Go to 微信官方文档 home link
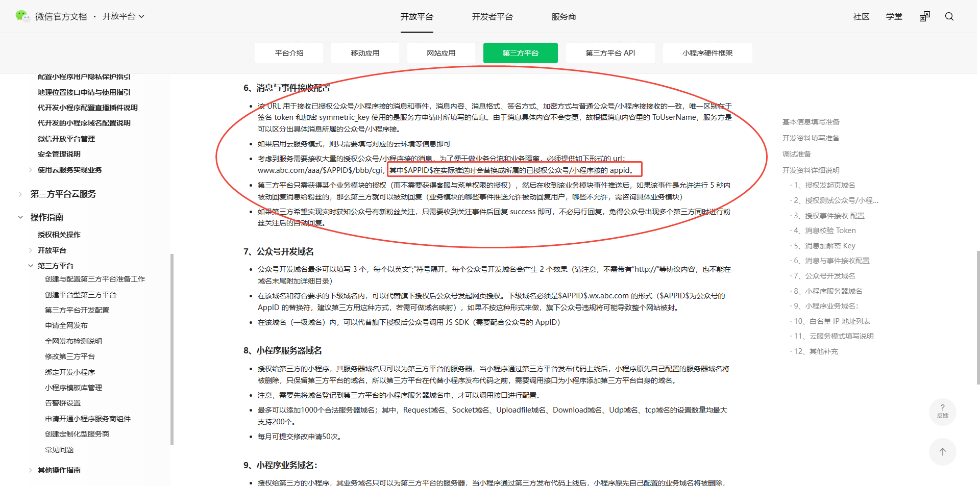Viewport: 980px width, 486px height. tap(61, 17)
